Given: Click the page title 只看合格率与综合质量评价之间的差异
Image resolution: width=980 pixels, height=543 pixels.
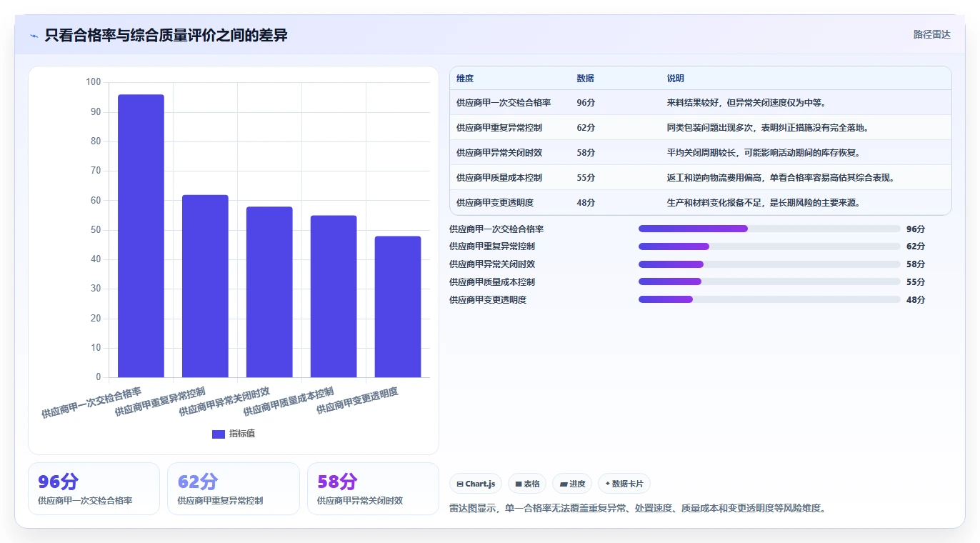Looking at the screenshot, I should [x=166, y=35].
